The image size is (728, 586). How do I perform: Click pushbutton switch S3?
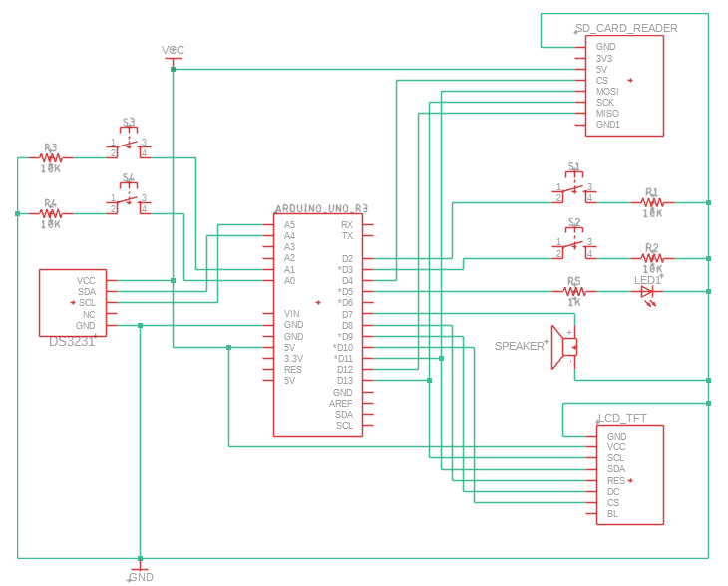pos(129,143)
